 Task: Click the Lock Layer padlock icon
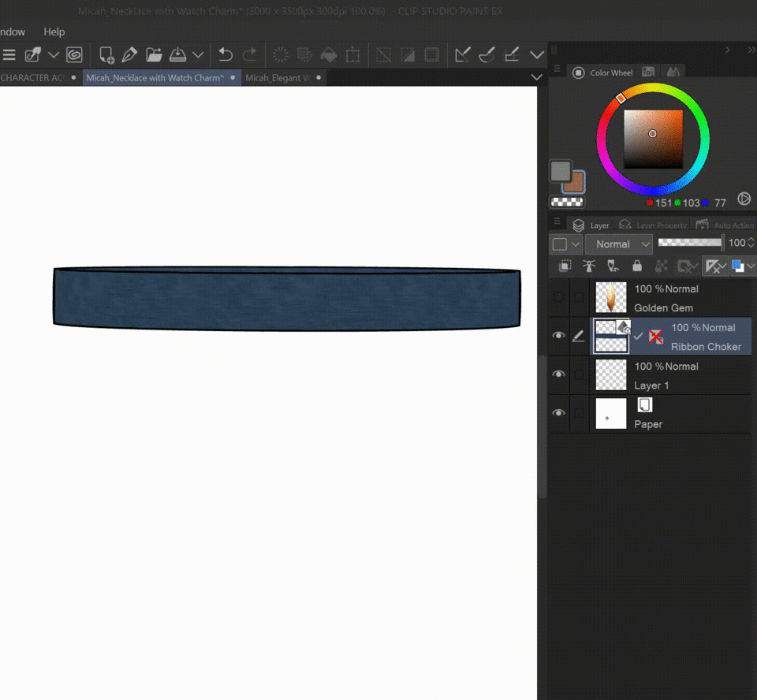pyautogui.click(x=637, y=266)
